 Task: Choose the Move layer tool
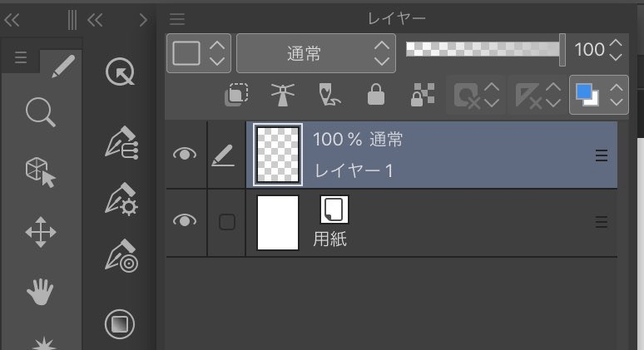(40, 234)
